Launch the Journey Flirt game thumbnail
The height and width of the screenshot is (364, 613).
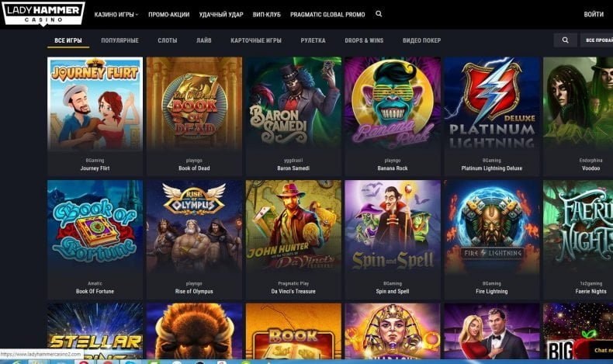(95, 103)
